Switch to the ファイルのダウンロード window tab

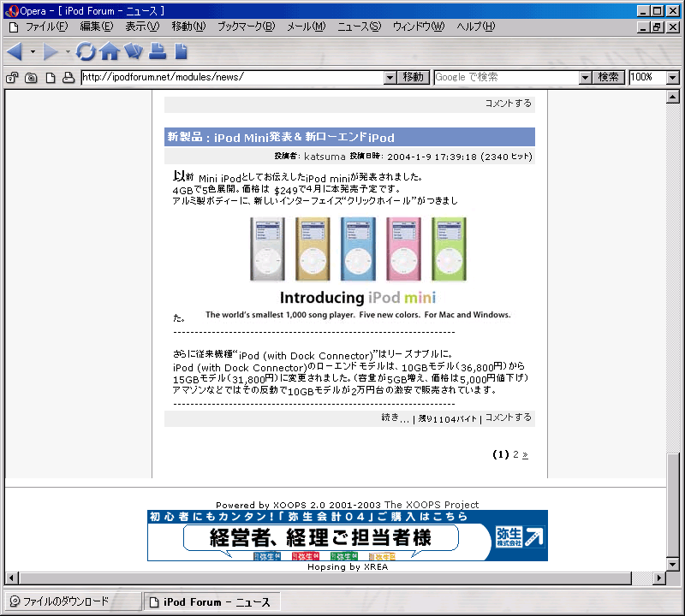pyautogui.click(x=73, y=601)
